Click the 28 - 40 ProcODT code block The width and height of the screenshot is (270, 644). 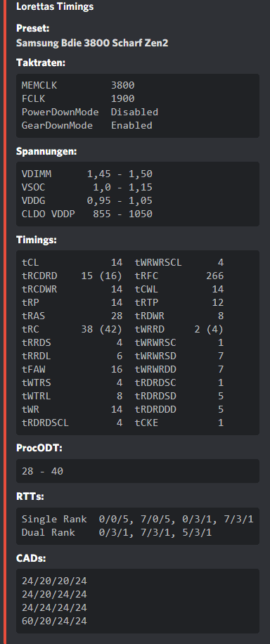pyautogui.click(x=138, y=471)
